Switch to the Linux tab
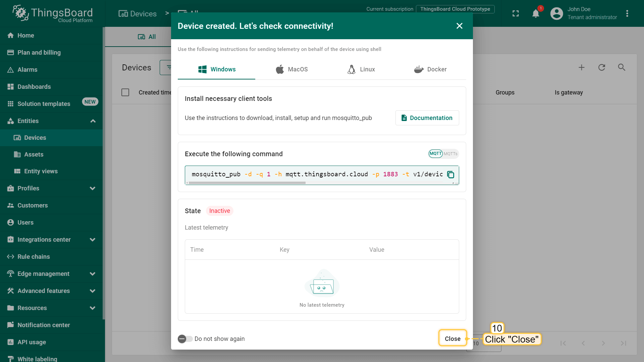The width and height of the screenshot is (644, 362). point(361,69)
